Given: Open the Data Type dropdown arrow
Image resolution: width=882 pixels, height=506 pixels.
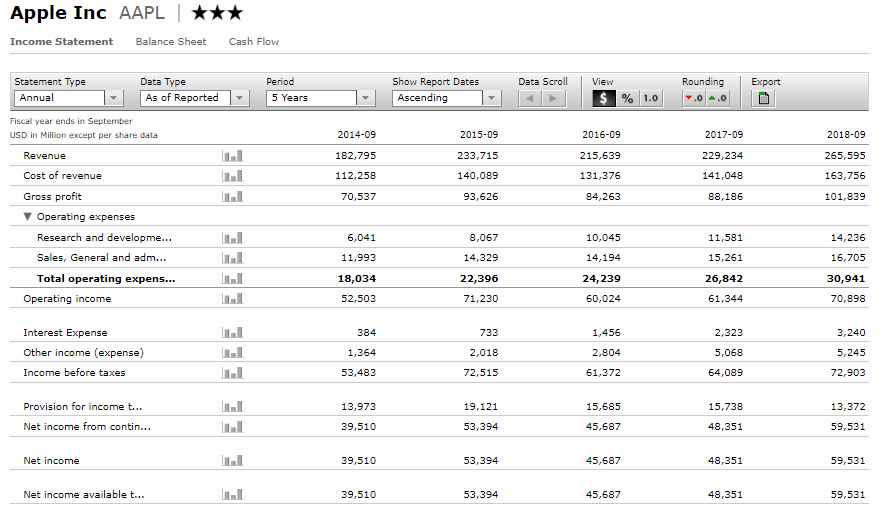Looking at the screenshot, I should pos(240,98).
